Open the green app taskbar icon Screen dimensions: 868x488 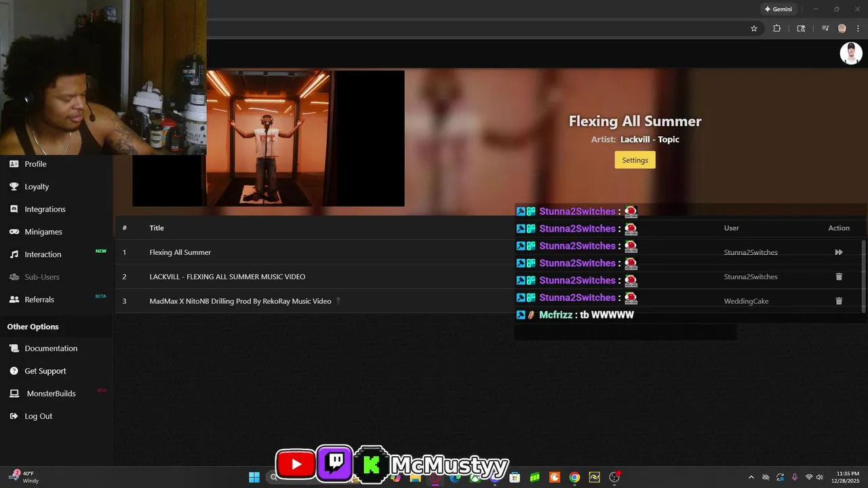(535, 477)
